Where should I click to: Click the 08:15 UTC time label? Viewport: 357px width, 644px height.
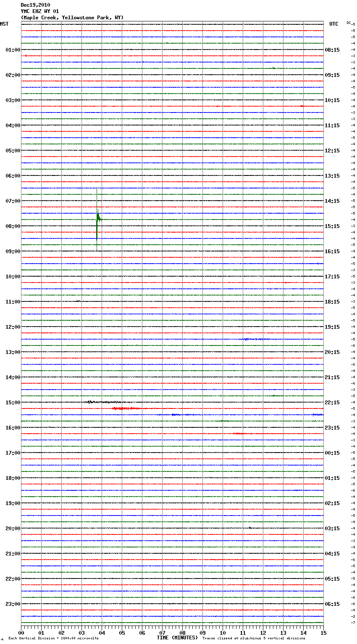click(332, 50)
